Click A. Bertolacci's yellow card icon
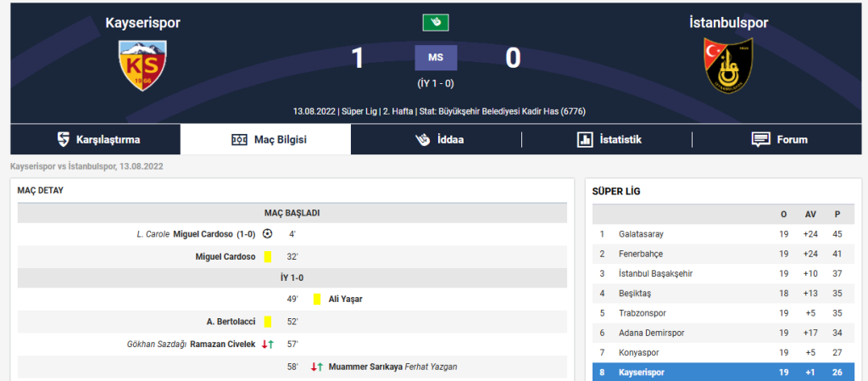The image size is (868, 381). pos(267,322)
